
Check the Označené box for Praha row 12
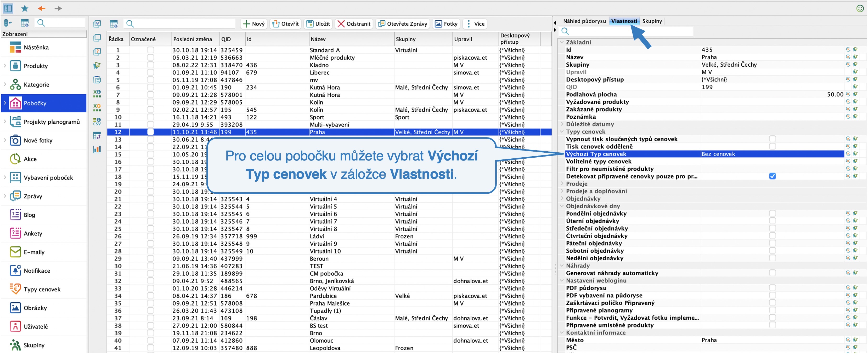150,132
